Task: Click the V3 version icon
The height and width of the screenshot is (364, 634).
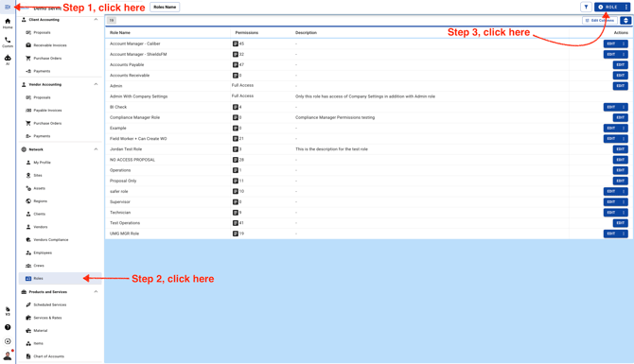Action: pyautogui.click(x=8, y=311)
